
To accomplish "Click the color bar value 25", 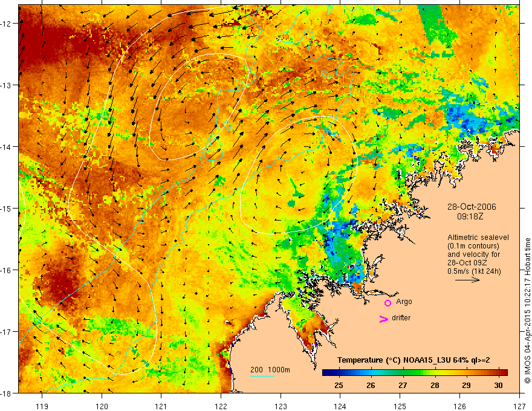I will point(339,385).
